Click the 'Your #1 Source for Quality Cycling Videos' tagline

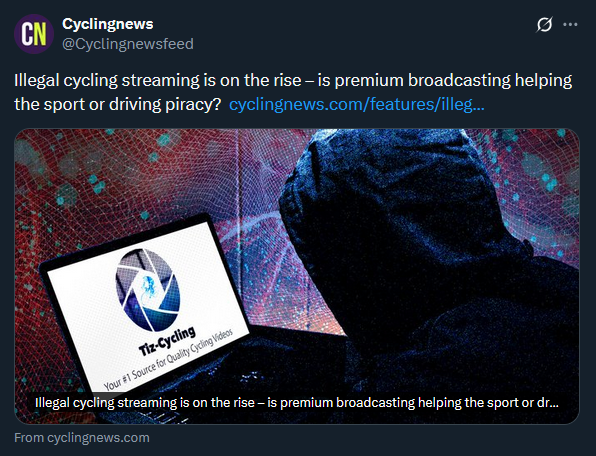pos(168,360)
